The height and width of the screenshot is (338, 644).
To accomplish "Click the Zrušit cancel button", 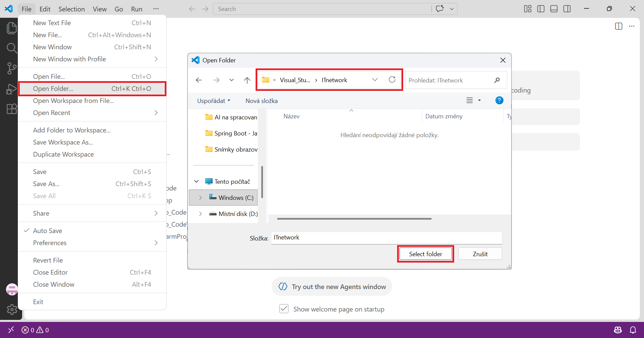I will point(480,254).
